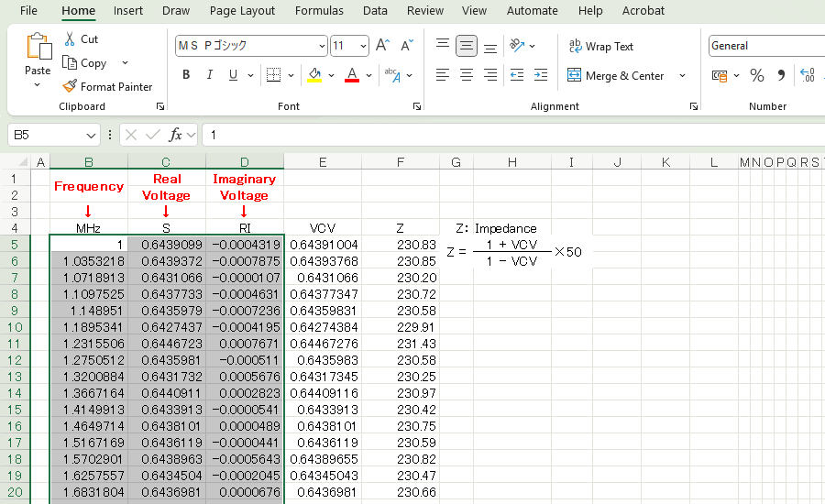This screenshot has height=504, width=825.
Task: Click the increase decimal icon
Action: click(808, 75)
